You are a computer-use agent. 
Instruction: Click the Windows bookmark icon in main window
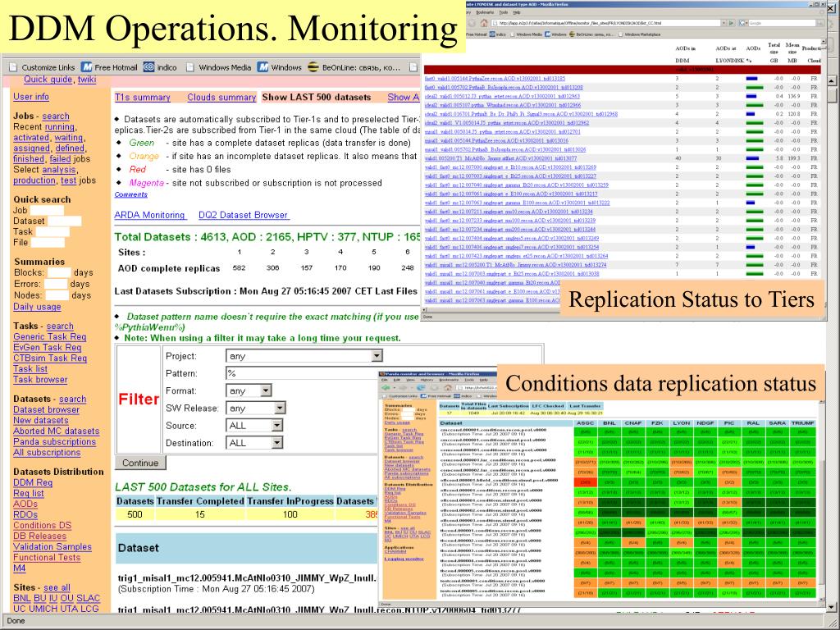tap(262, 67)
